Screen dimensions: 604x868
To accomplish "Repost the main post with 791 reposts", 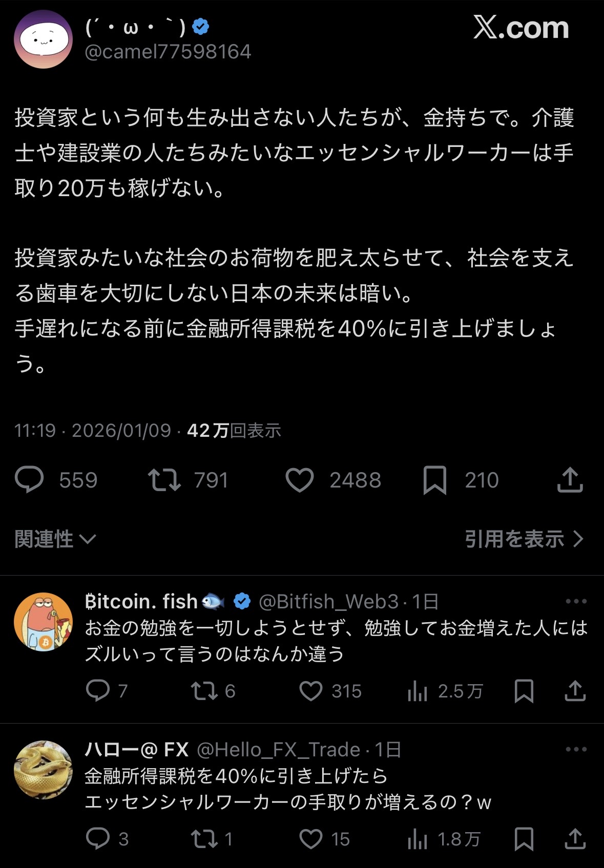I will pyautogui.click(x=164, y=480).
